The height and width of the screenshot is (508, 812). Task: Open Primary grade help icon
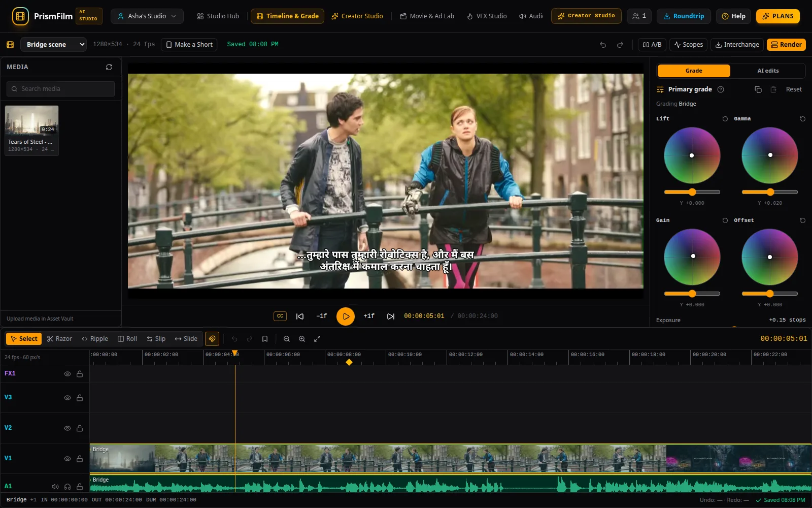pyautogui.click(x=721, y=89)
